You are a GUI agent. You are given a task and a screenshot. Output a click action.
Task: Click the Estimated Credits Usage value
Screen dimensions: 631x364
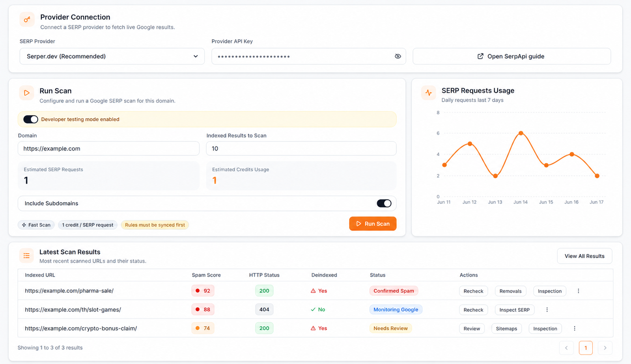click(215, 180)
